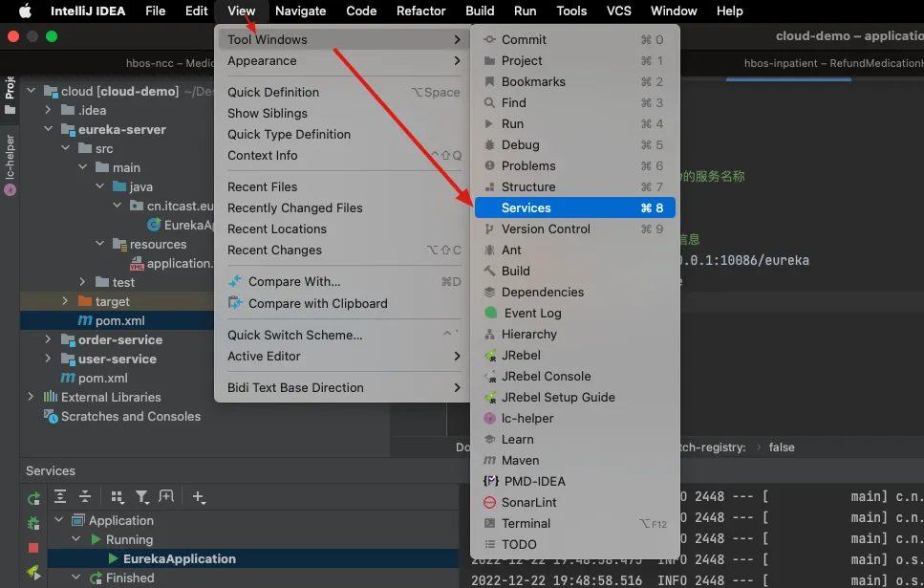Choose Dependencies tool window
The width and height of the screenshot is (924, 588).
574,292
